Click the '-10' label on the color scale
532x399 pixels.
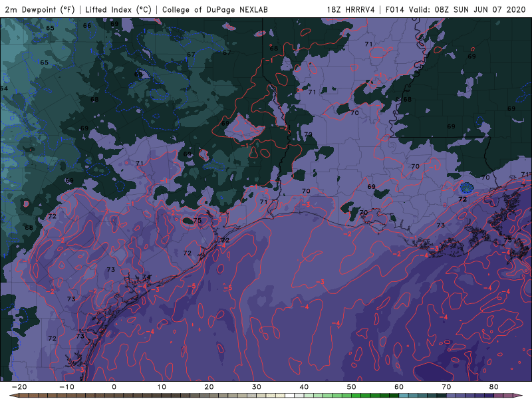tap(66, 387)
